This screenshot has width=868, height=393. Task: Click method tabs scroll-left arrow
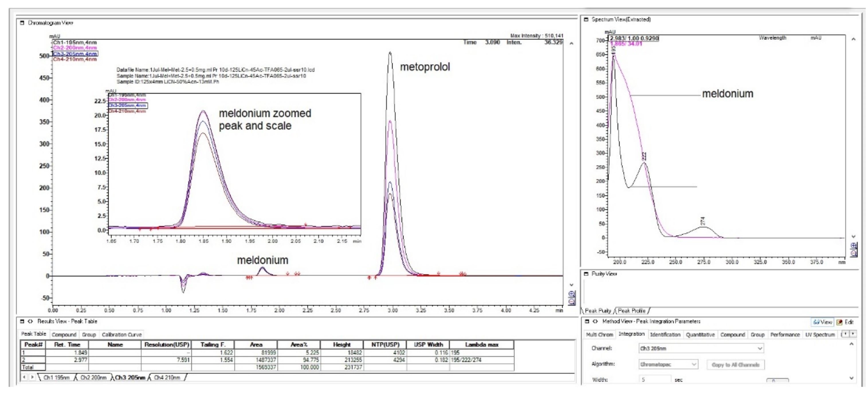(x=845, y=334)
